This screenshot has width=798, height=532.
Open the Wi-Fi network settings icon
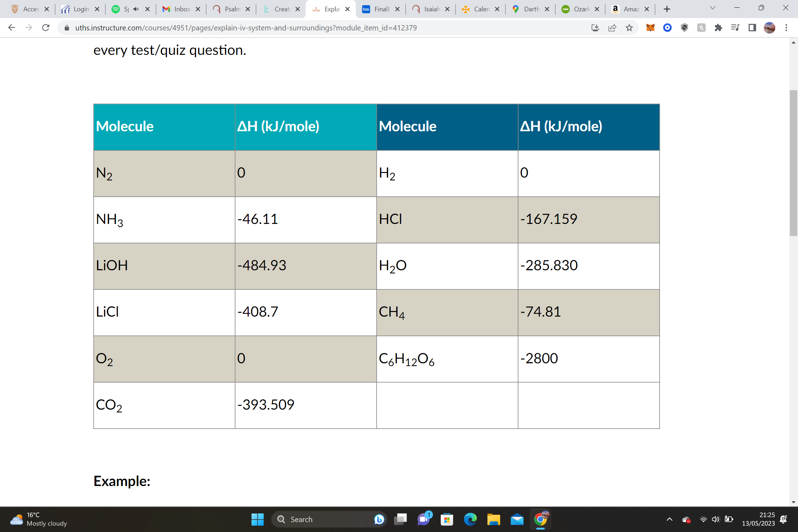click(x=704, y=519)
